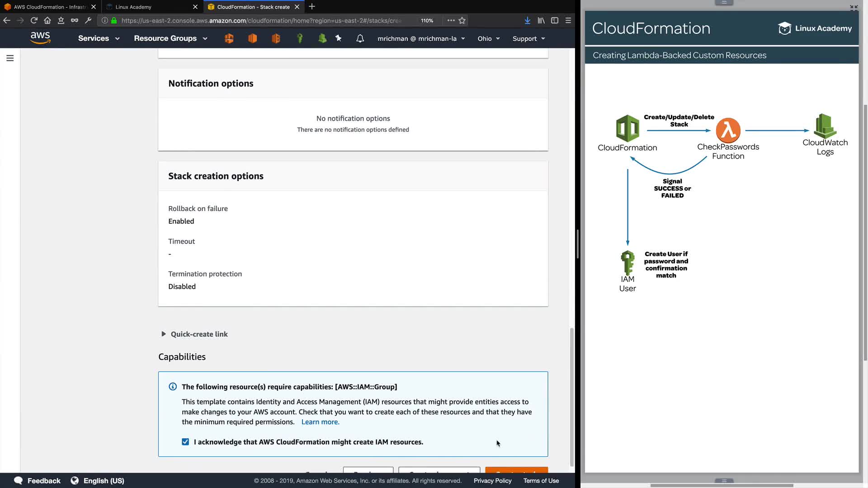
Task: Bookmark this page with star icon
Action: (462, 20)
